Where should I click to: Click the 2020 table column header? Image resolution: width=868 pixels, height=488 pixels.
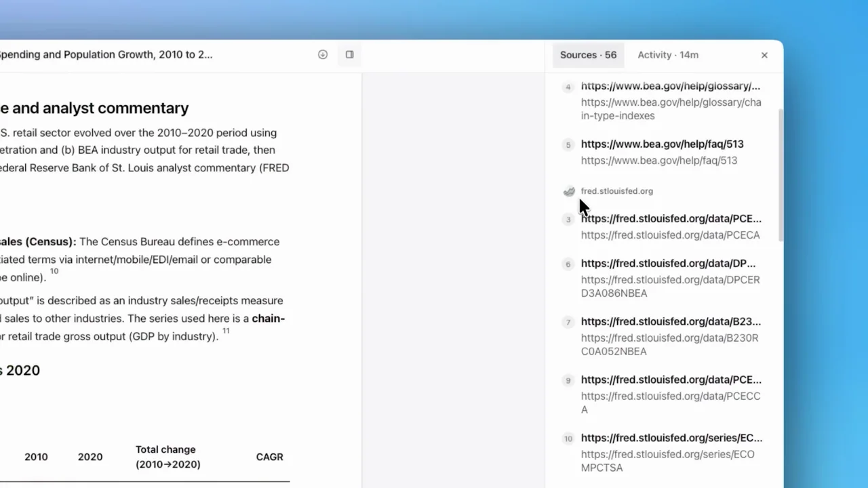[x=90, y=457]
